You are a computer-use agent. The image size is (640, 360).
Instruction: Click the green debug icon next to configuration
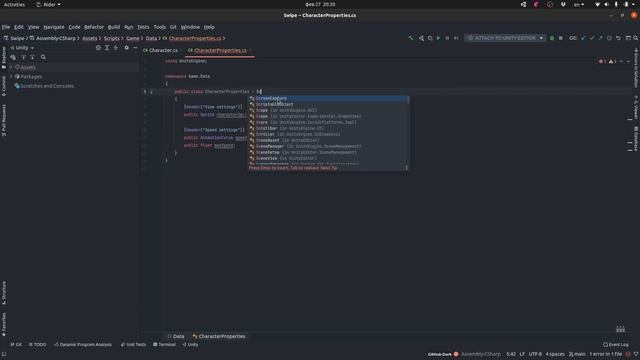point(552,38)
